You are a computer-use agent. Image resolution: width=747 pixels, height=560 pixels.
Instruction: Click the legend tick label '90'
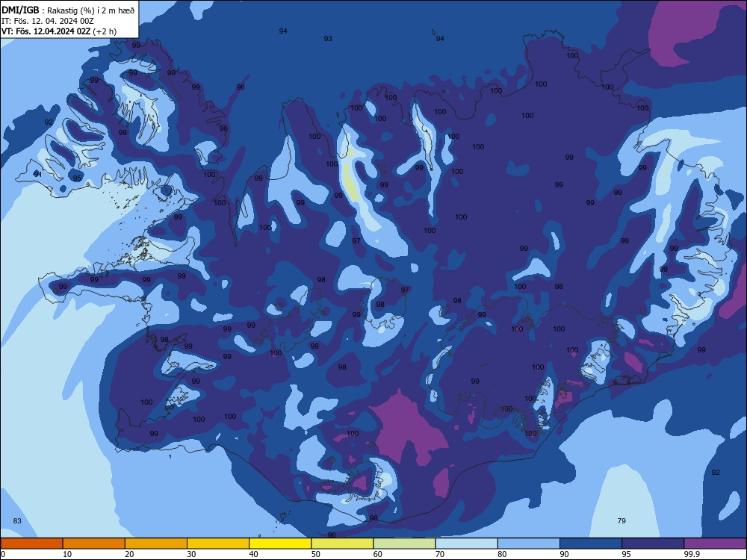click(564, 554)
